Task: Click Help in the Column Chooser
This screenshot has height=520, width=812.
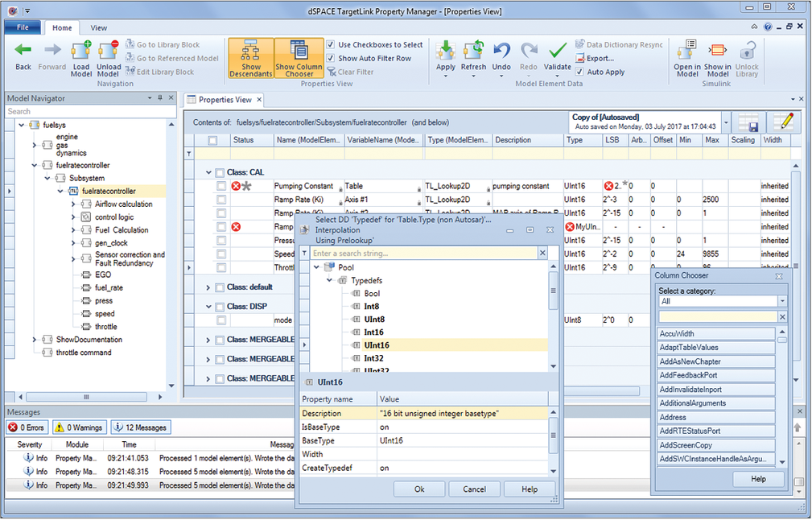Action: pyautogui.click(x=758, y=479)
